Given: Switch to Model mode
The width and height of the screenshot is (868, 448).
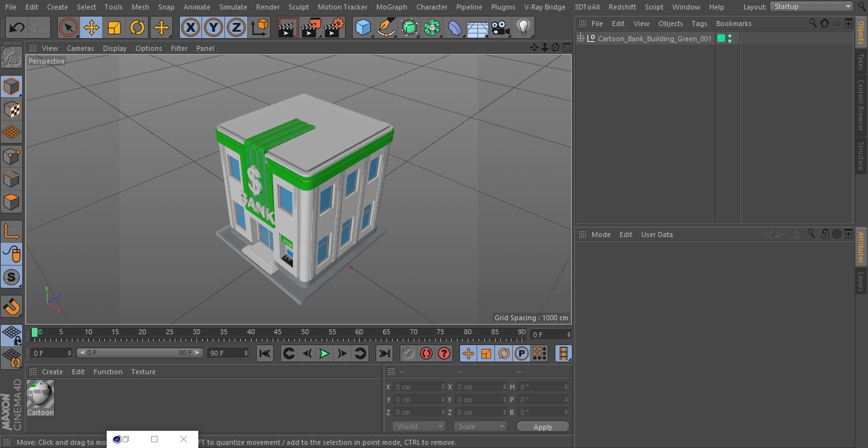Looking at the screenshot, I should pos(11,86).
